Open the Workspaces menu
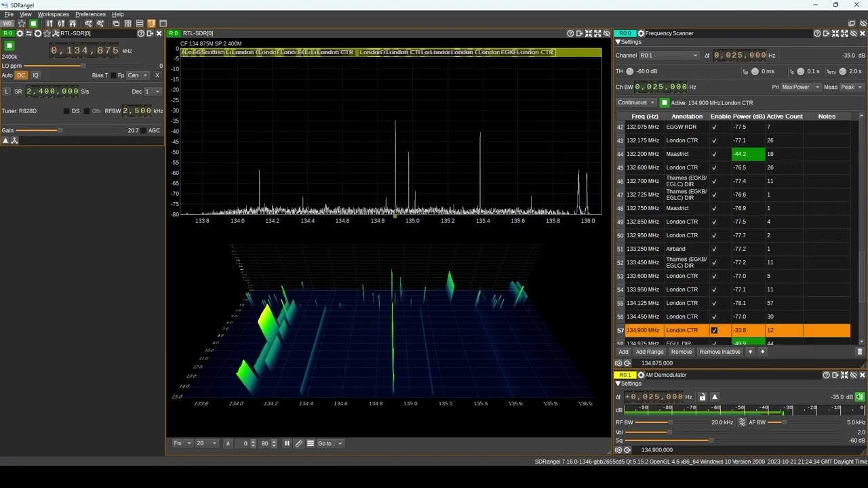This screenshot has width=868, height=488. point(53,14)
